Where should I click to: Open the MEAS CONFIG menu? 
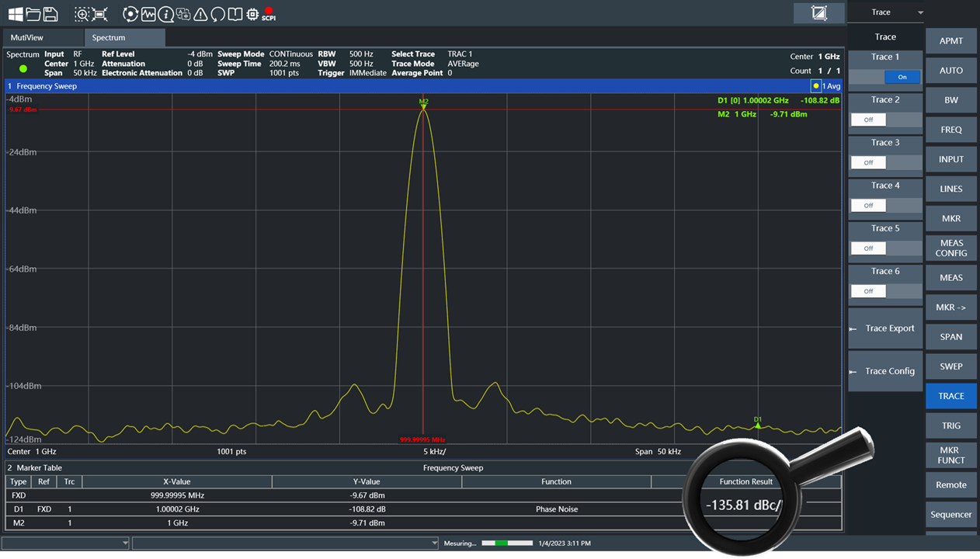(951, 248)
